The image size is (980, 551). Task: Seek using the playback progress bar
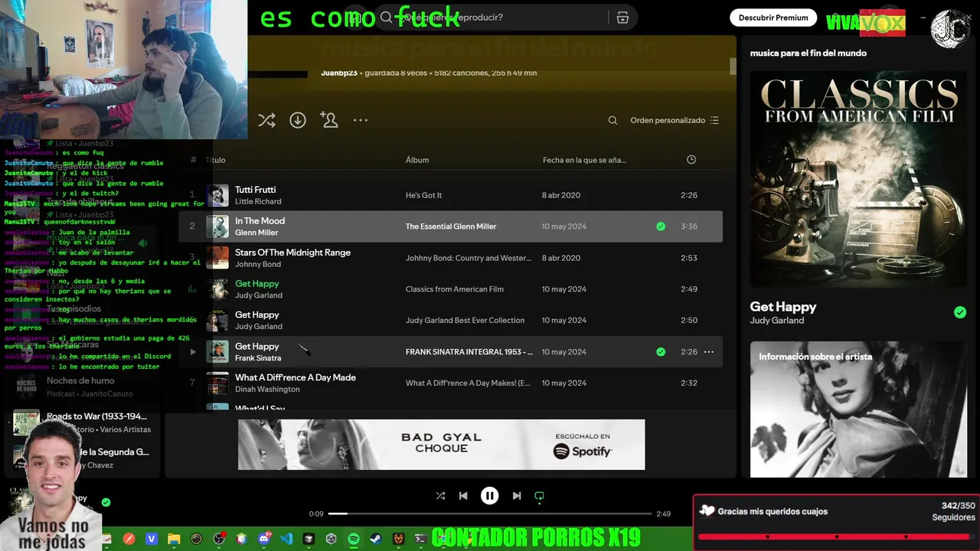pos(489,514)
